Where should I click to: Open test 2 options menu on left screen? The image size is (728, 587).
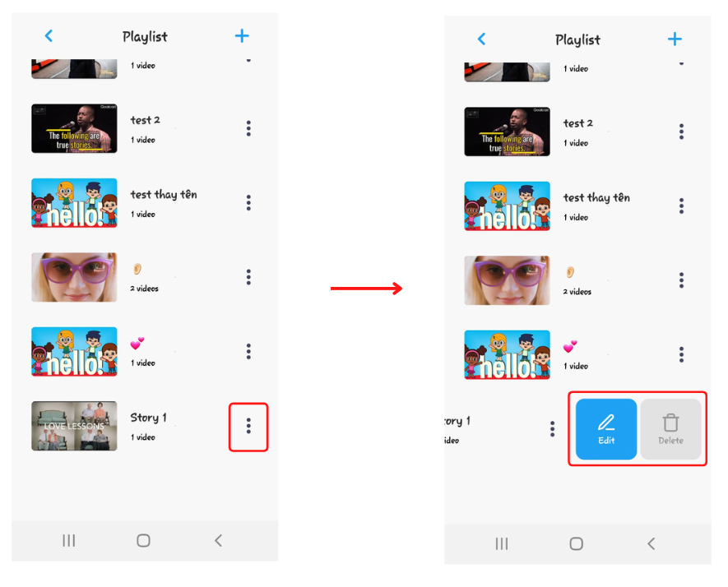pyautogui.click(x=248, y=128)
